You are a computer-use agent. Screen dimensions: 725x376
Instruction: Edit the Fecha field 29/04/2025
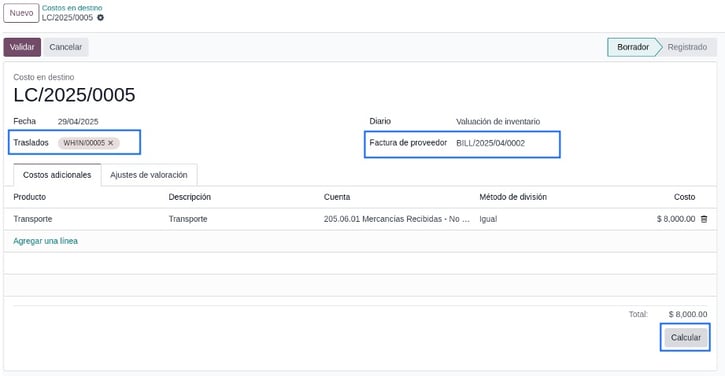click(78, 122)
